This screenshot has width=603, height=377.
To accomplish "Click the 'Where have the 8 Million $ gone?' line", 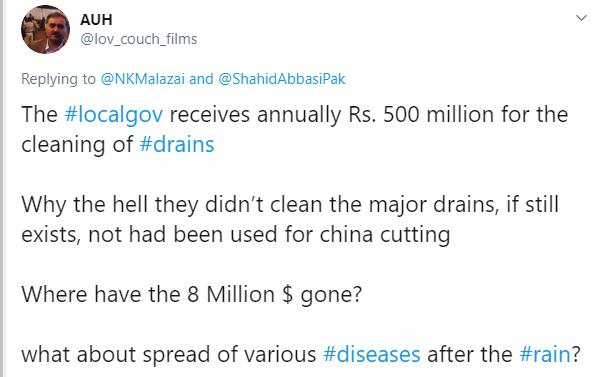I will coord(192,295).
